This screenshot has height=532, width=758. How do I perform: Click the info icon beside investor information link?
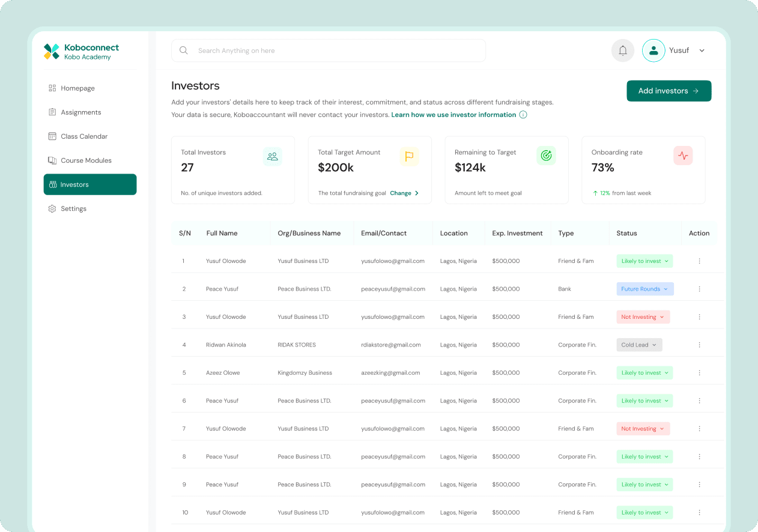[x=523, y=115]
